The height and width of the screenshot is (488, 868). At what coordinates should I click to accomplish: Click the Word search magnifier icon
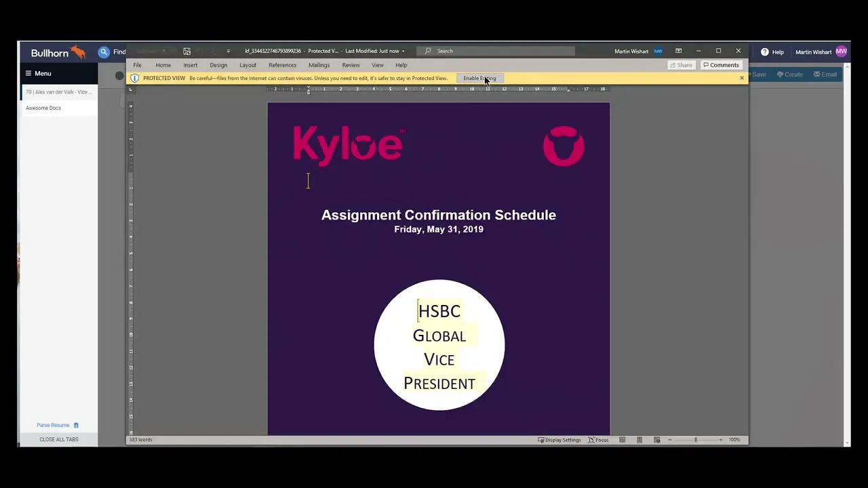pos(427,51)
